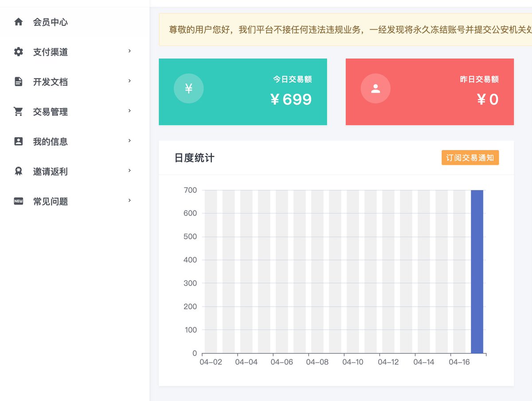Click the 交易管理 shopping cart icon
532x401 pixels.
(18, 111)
